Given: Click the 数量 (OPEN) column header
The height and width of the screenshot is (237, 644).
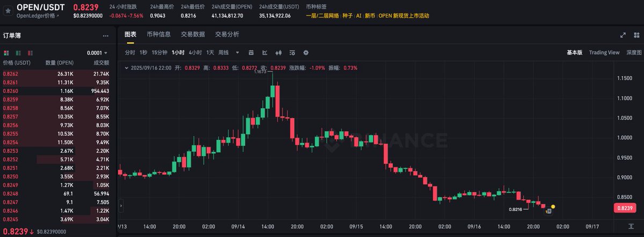Looking at the screenshot, I should 60,63.
